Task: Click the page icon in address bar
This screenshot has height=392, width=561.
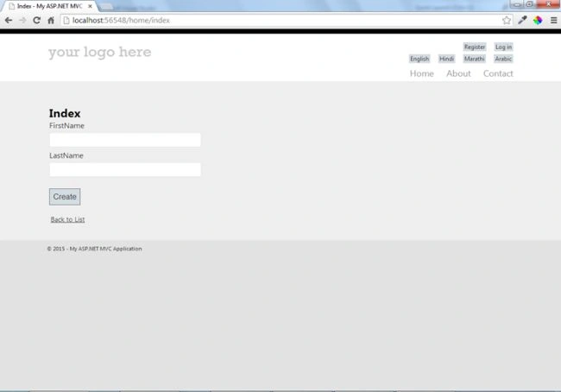Action: coord(66,21)
